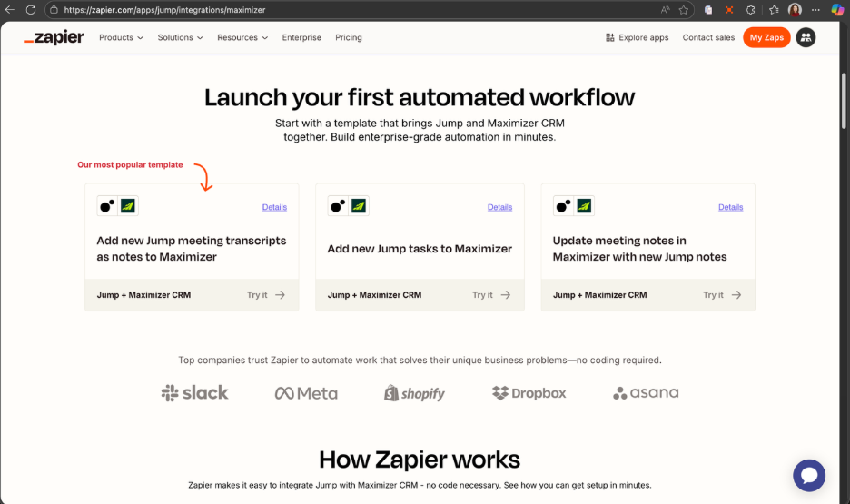Open the browser profile avatar
This screenshot has height=504, width=850.
tap(795, 10)
